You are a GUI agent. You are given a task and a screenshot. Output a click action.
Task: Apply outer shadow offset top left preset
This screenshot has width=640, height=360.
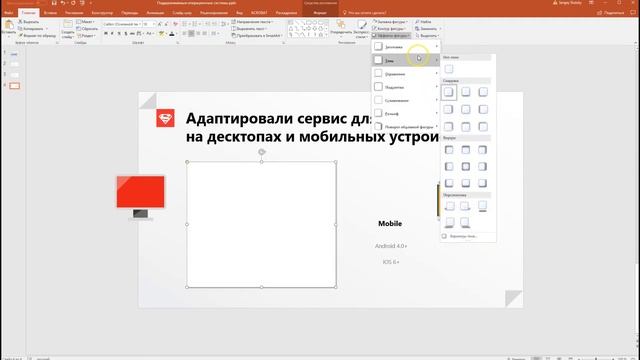click(x=483, y=127)
